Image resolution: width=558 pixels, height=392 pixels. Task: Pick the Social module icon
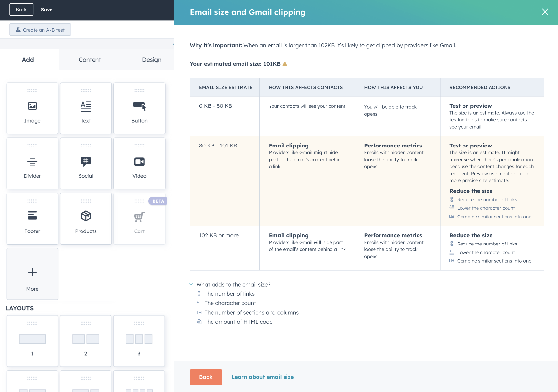coord(86,161)
